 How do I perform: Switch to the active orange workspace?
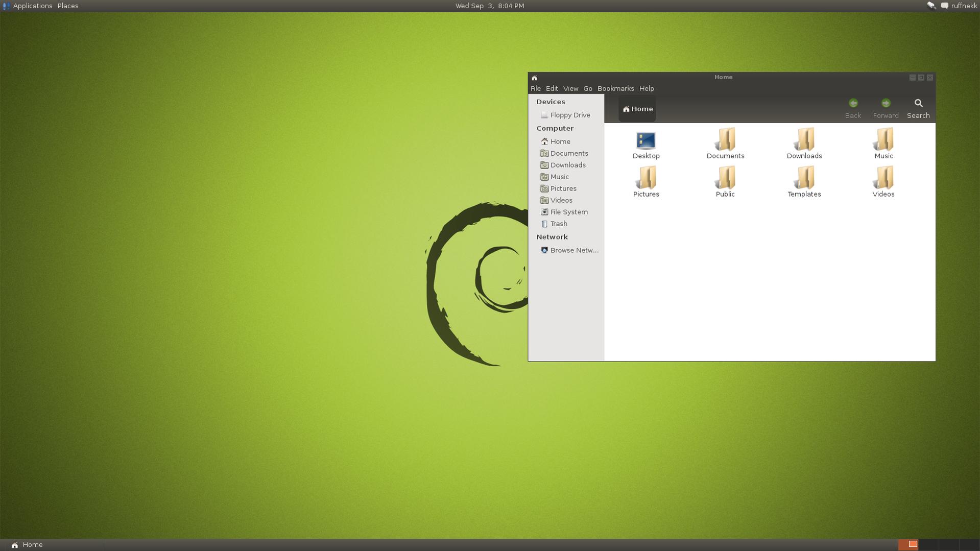pyautogui.click(x=908, y=545)
